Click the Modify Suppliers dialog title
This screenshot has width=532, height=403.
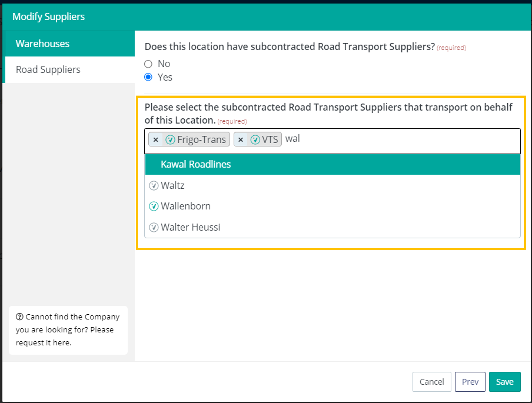(x=49, y=17)
